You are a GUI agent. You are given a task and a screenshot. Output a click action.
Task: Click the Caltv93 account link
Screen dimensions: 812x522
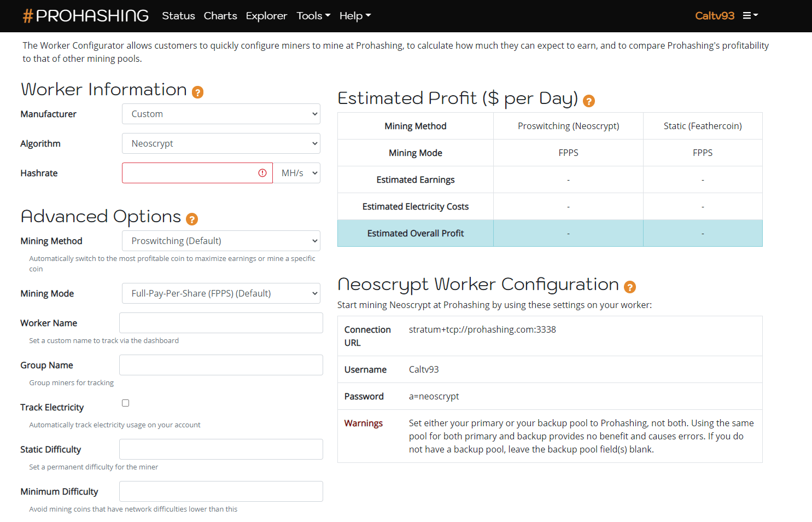pyautogui.click(x=715, y=16)
